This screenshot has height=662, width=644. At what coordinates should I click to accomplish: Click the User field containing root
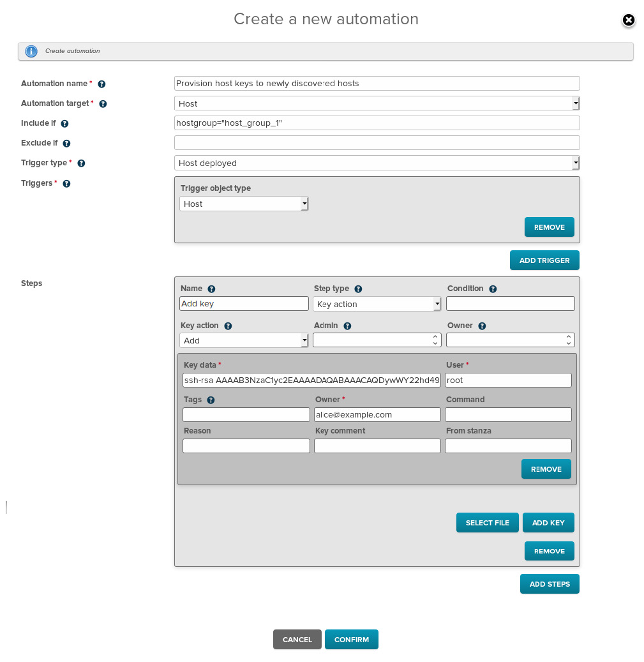click(508, 380)
